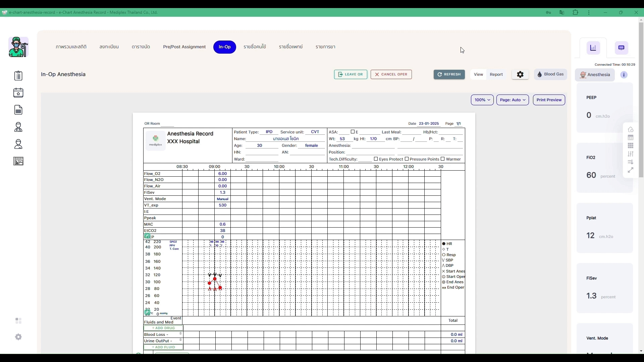Switch to the screen display tab icon

pyautogui.click(x=621, y=48)
